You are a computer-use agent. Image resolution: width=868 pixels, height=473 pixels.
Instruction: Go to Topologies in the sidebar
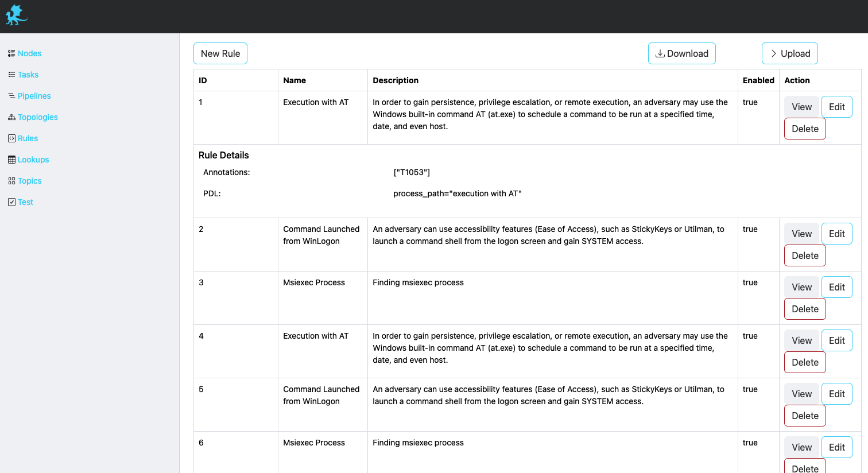(x=38, y=117)
